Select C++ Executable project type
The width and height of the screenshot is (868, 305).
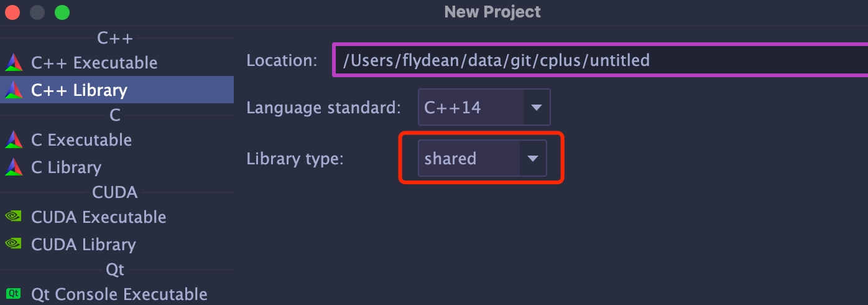94,63
